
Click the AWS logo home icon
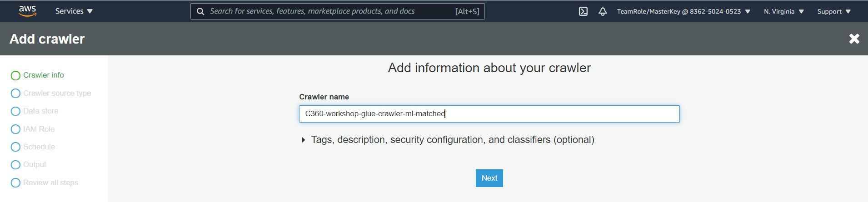pos(27,11)
